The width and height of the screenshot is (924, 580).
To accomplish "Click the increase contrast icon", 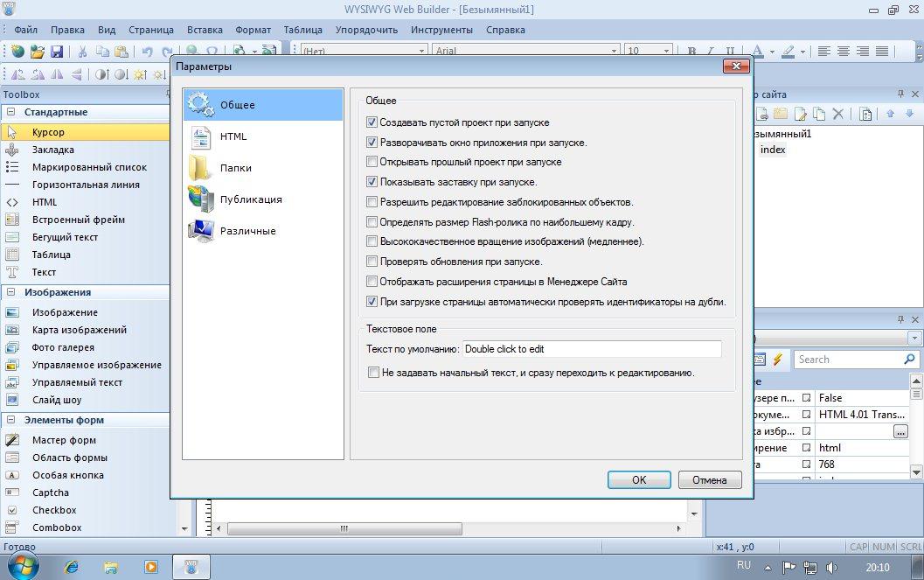I will pos(102,74).
